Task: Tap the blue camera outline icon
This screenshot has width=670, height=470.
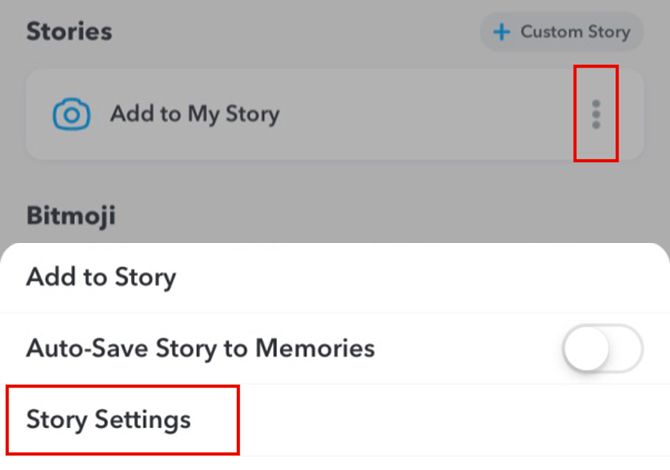Action: click(71, 114)
